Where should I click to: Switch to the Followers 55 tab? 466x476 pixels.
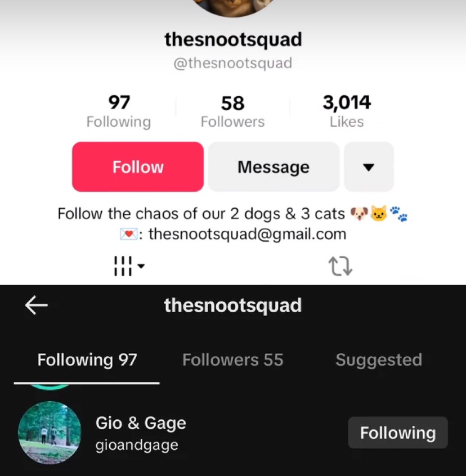point(233,360)
